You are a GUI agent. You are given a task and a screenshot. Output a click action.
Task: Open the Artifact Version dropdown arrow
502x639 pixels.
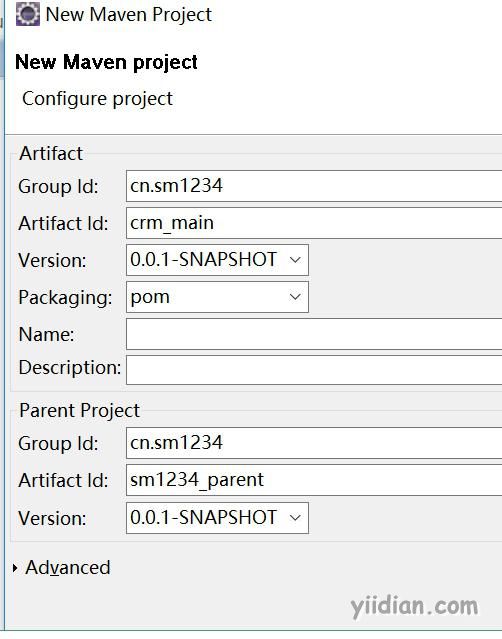[295, 260]
